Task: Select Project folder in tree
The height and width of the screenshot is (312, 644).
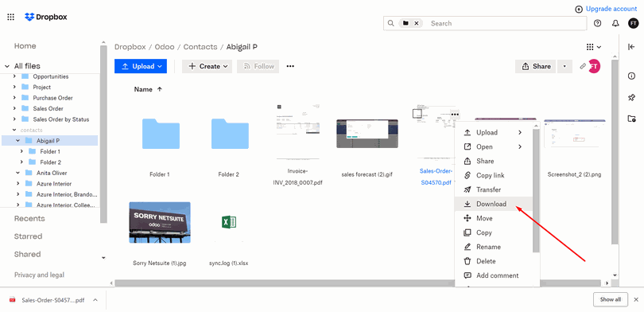Action: (42, 87)
